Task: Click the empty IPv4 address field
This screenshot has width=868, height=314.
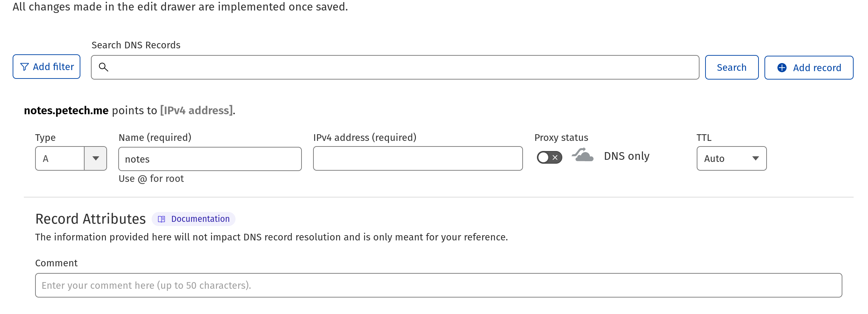Action: click(418, 158)
